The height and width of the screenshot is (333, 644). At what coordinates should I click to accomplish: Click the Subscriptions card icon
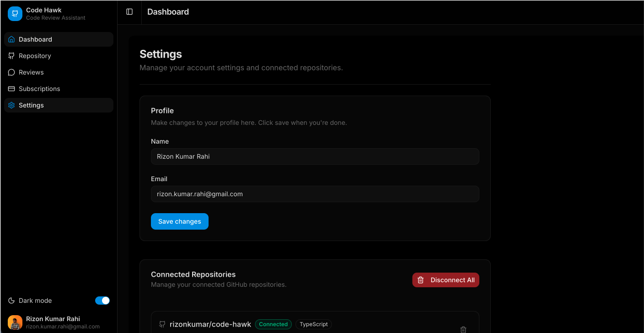(11, 89)
